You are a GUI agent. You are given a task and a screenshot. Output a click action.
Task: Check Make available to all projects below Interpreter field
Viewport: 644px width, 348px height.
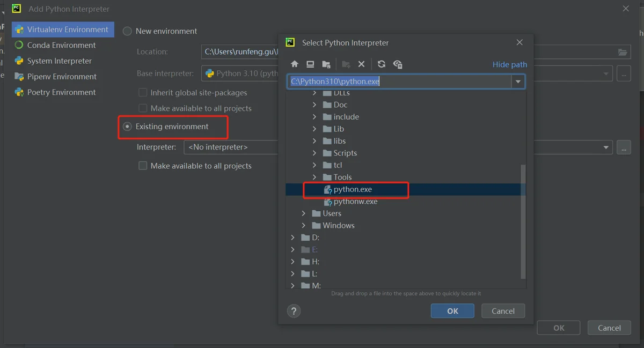click(x=143, y=166)
